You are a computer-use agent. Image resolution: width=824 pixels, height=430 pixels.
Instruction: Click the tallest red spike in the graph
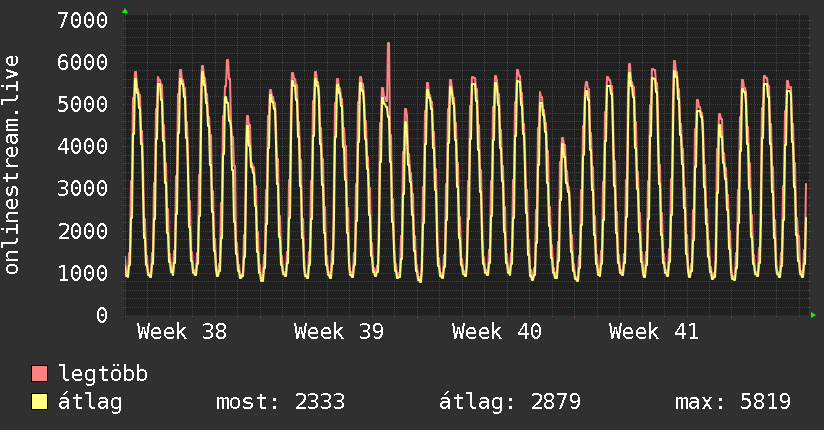click(x=388, y=46)
